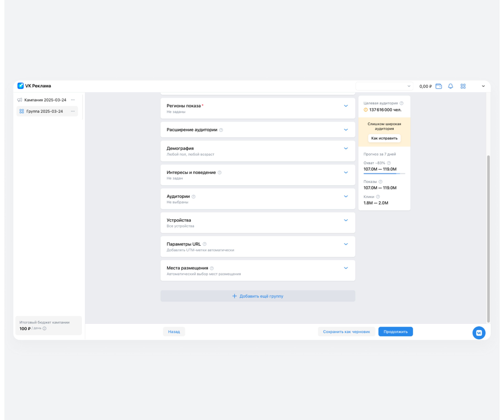Click the Продолжить button
Image resolution: width=504 pixels, height=420 pixels.
point(396,331)
